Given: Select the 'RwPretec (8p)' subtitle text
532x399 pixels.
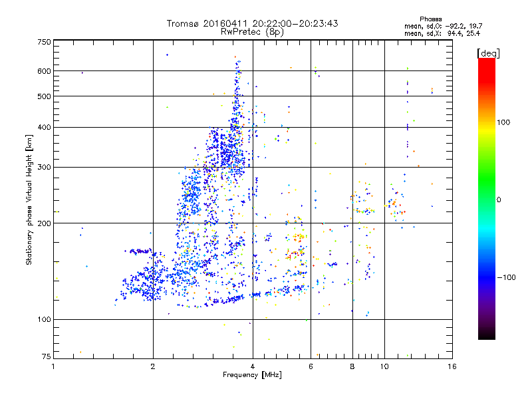Looking at the screenshot, I should (x=252, y=32).
